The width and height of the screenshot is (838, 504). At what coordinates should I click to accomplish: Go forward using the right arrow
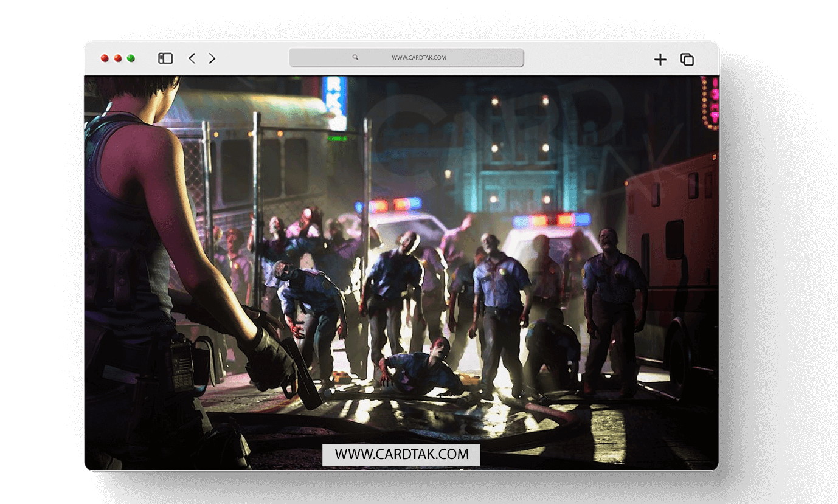(x=212, y=58)
